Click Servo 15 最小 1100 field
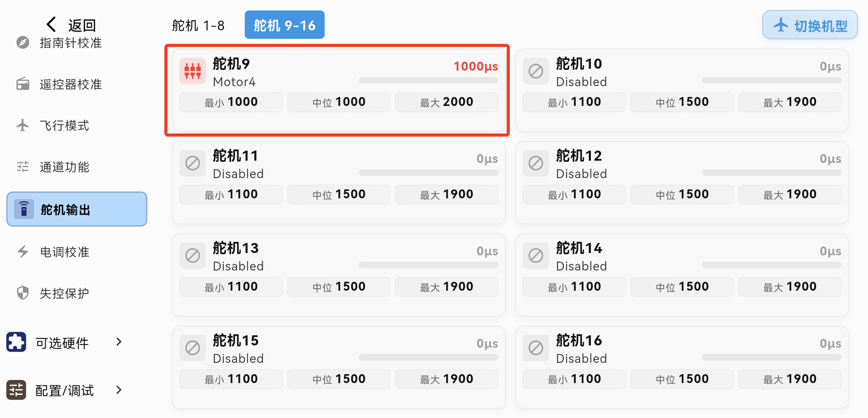 click(231, 379)
